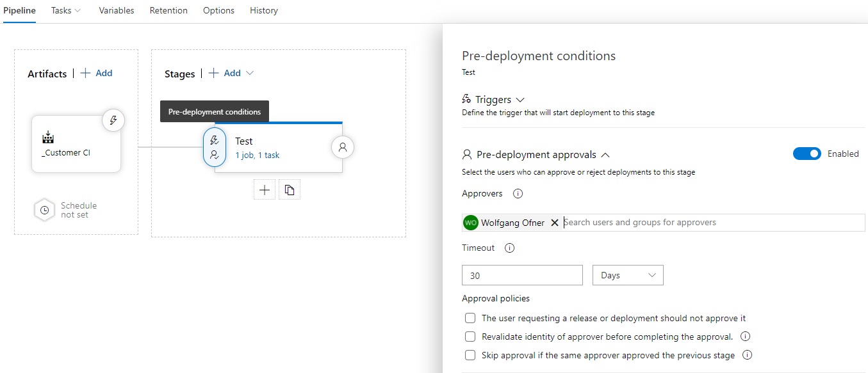Select the post-deployment conditions icon on Test stage
868x373 pixels.
click(342, 147)
